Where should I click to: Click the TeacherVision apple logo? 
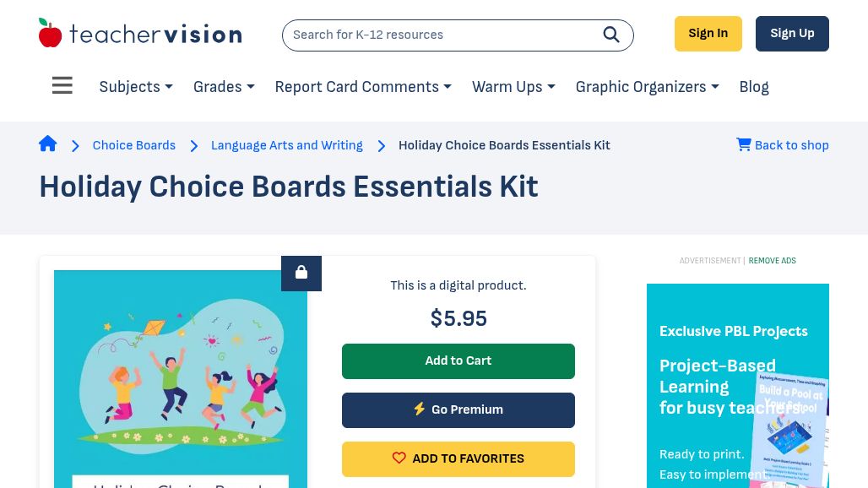[50, 33]
